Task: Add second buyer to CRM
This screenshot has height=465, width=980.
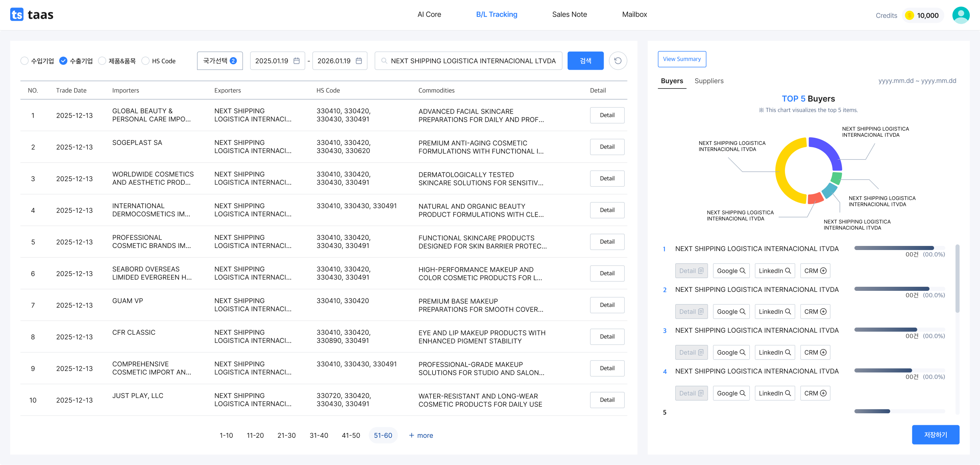Action: click(815, 311)
